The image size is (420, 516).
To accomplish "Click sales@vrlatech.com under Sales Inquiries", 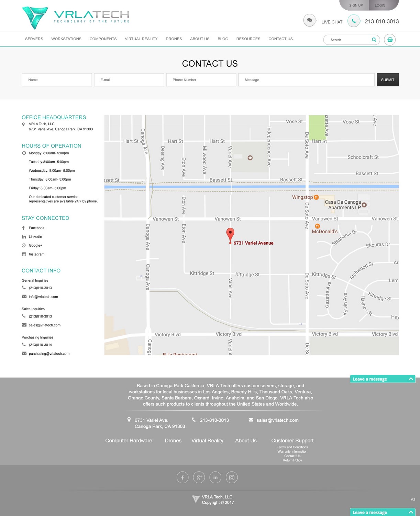I will tap(45, 325).
